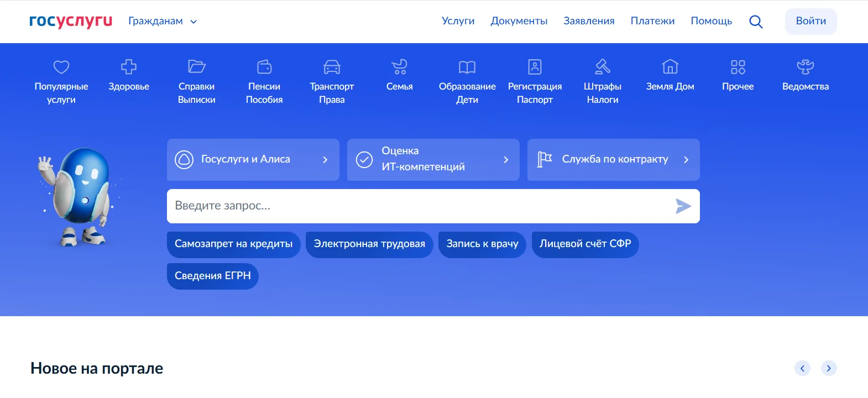This screenshot has width=868, height=398.
Task: Open the Платежи menu item
Action: click(652, 21)
